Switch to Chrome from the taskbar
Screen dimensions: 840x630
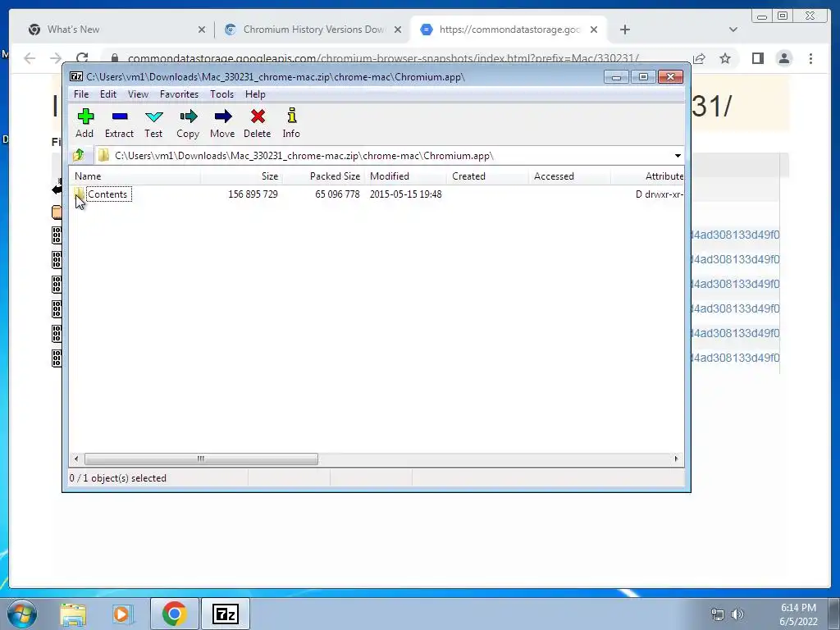174,614
